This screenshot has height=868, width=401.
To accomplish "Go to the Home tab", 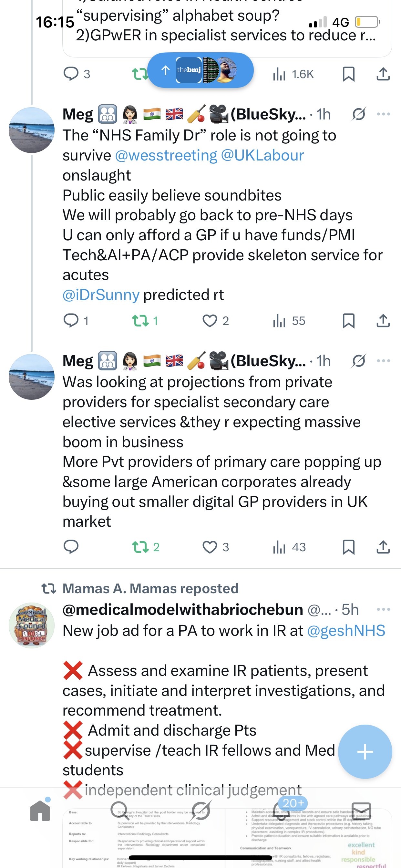I will pos(40,810).
